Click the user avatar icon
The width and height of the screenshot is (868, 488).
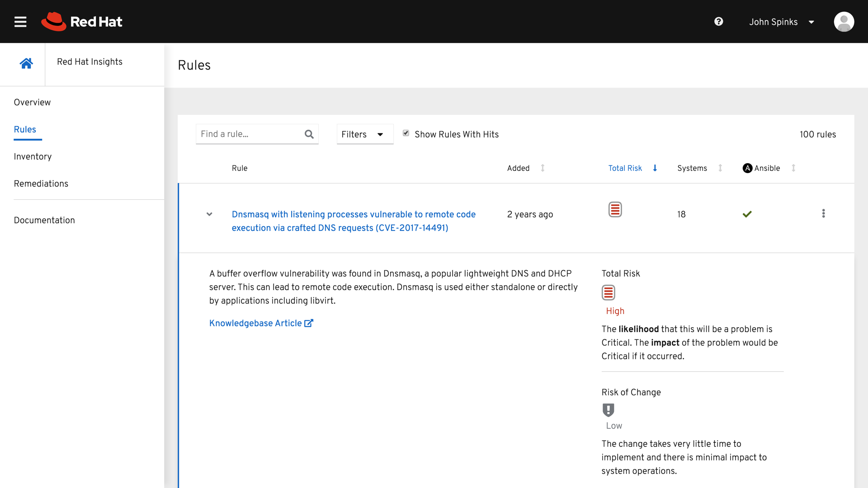844,22
